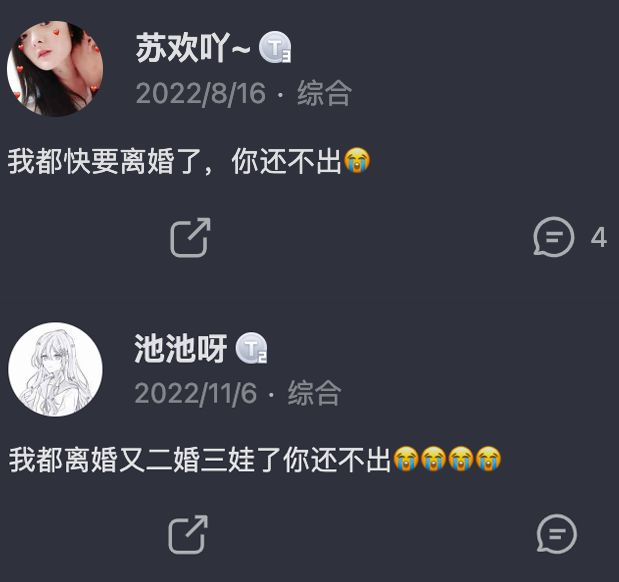Open replies on 苏欢吖~'s comment
The width and height of the screenshot is (619, 582).
tap(553, 237)
